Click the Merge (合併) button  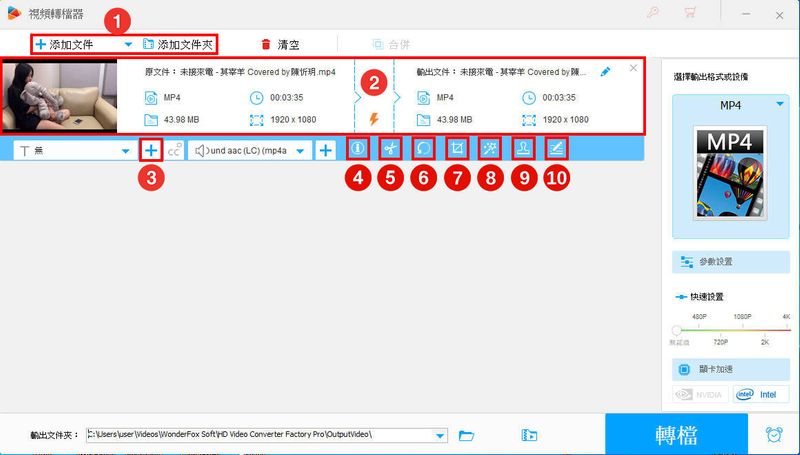click(x=391, y=44)
